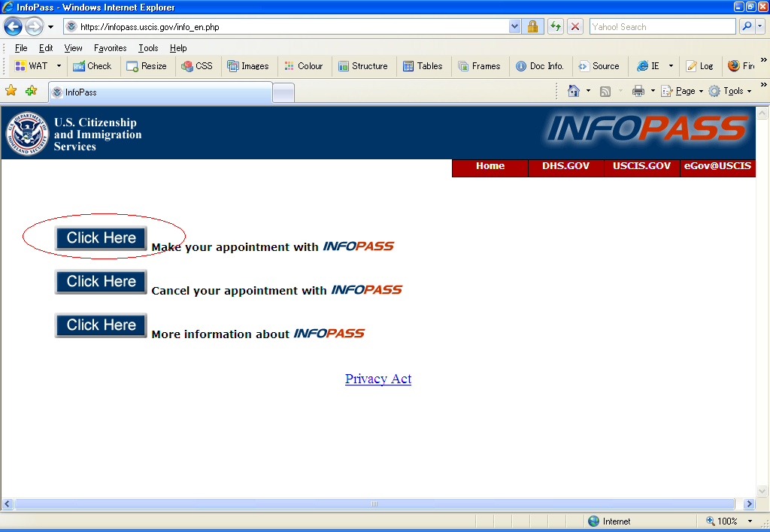Open the WAT toolbar button

32,66
